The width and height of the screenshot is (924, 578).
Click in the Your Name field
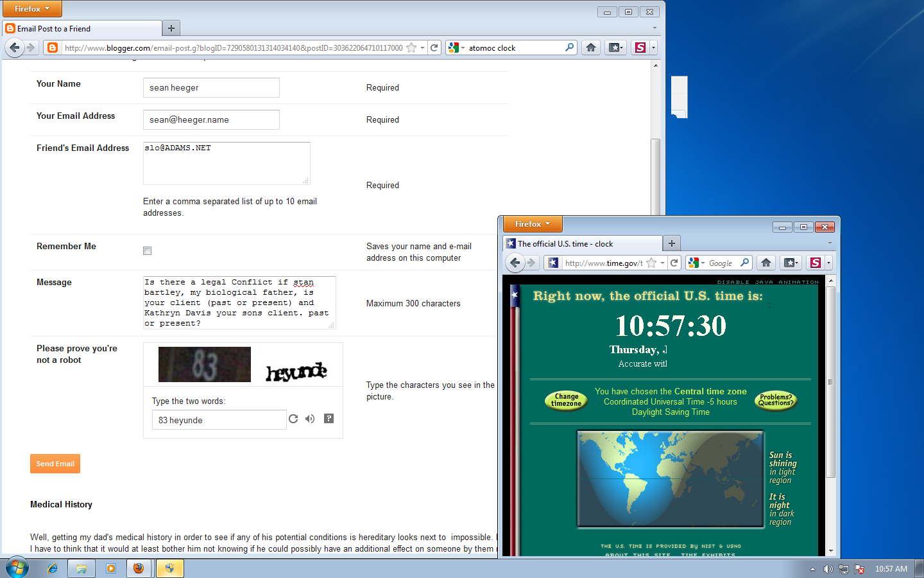point(211,87)
